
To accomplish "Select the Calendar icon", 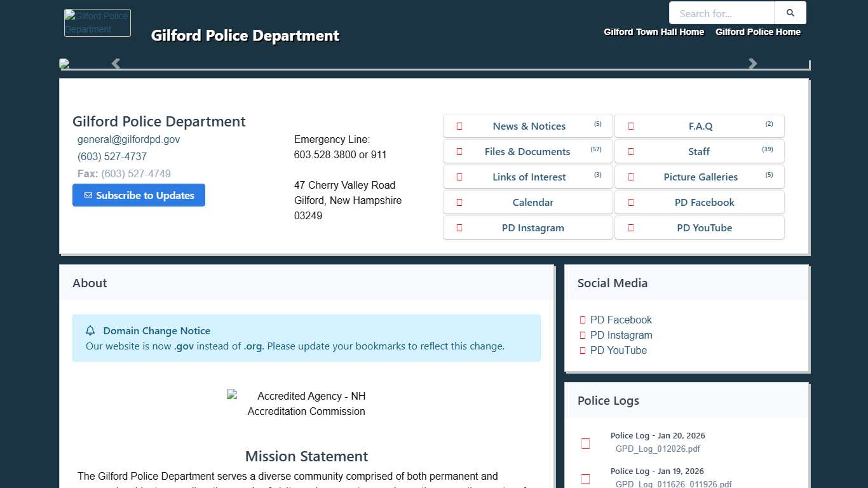I will click(459, 202).
